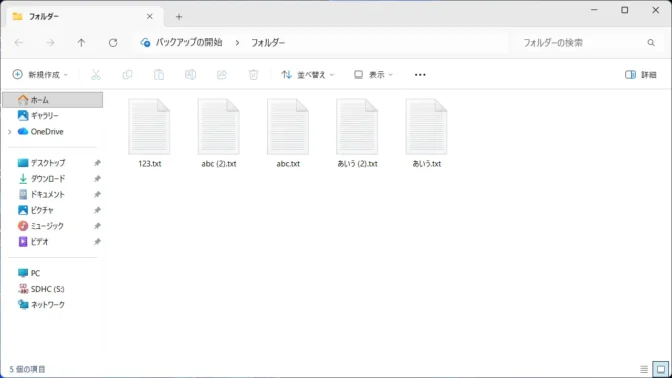Unpin デスクトップ using its pin icon
This screenshot has width=672, height=378.
pos(97,163)
